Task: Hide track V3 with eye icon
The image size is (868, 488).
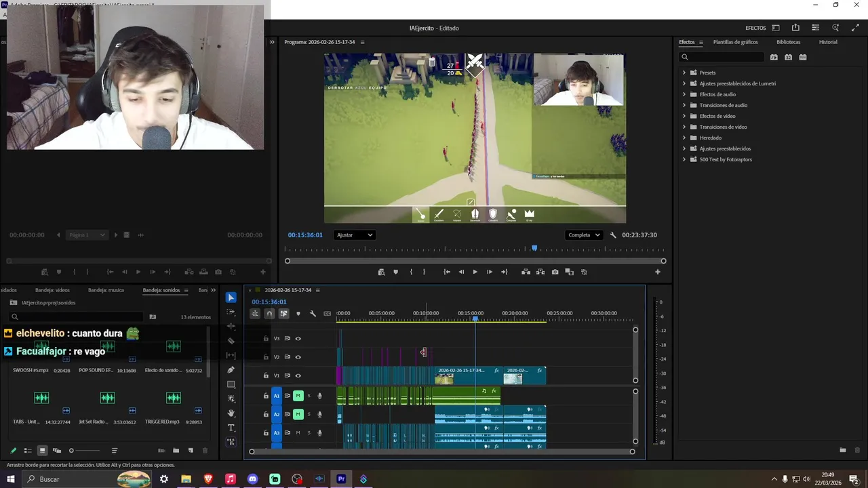Action: 298,338
